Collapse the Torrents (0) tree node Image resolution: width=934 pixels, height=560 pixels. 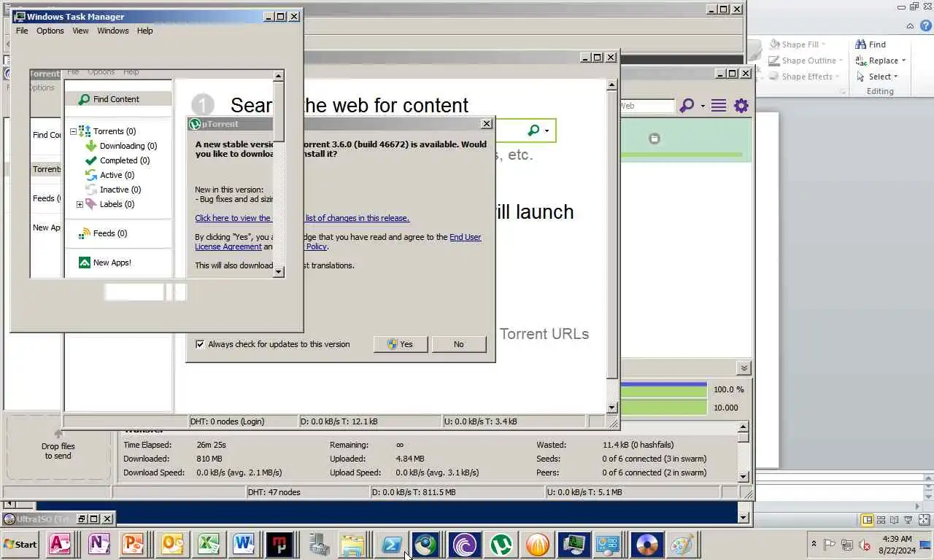(x=73, y=131)
